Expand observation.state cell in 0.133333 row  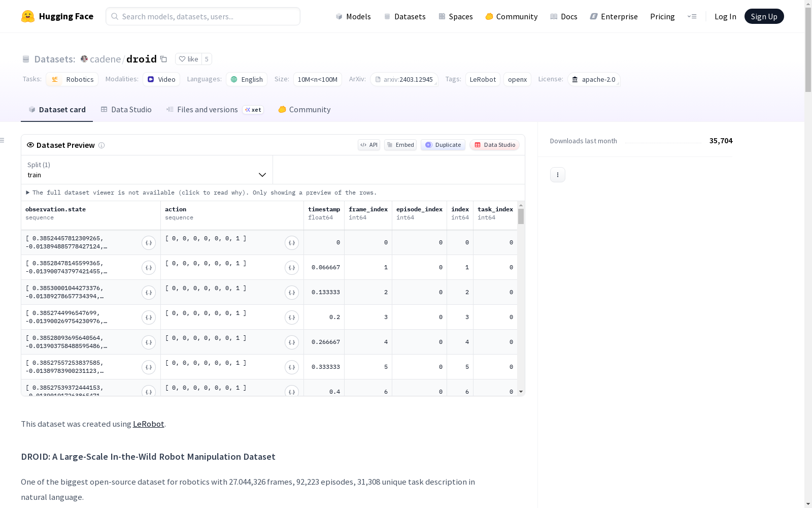149,293
